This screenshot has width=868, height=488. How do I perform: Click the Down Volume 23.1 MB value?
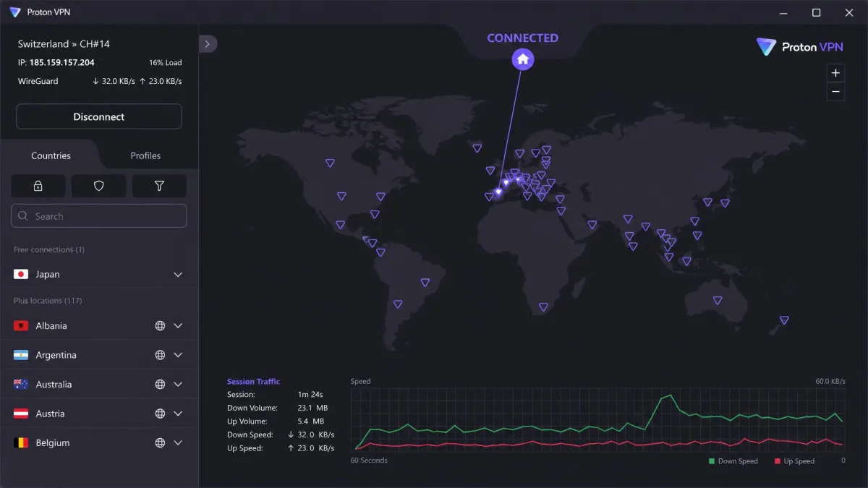tap(311, 408)
